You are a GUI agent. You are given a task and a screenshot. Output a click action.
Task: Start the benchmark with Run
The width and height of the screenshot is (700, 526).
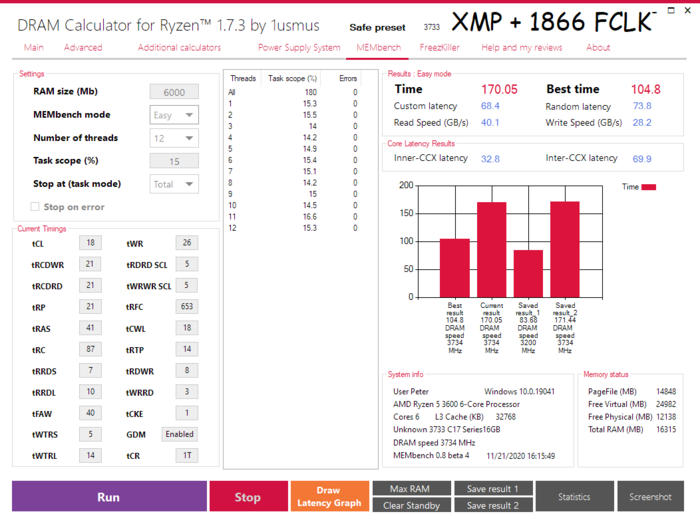109,496
